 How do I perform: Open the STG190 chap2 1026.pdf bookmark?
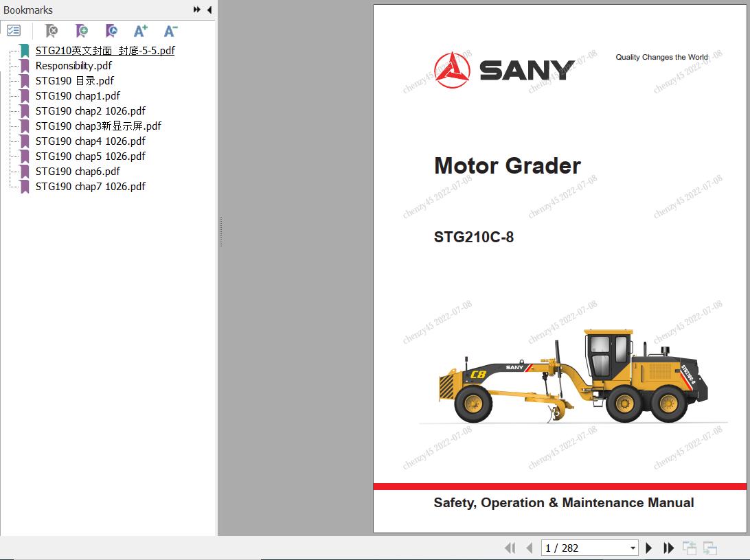[91, 111]
